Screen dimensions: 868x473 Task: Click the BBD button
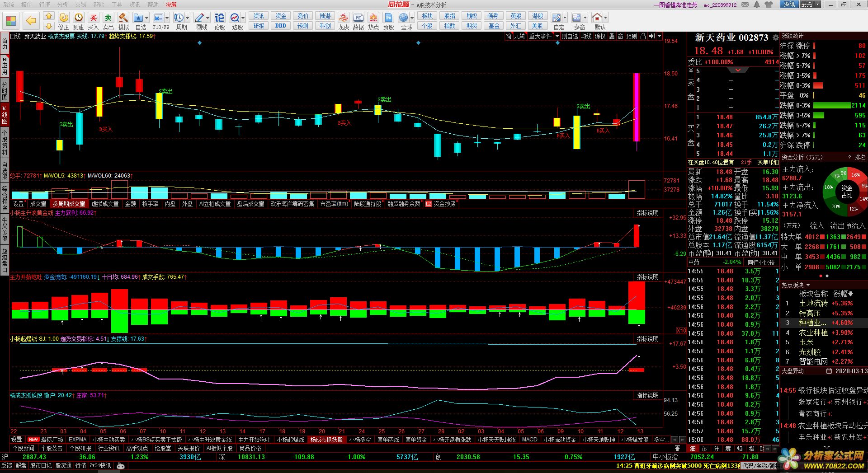click(x=281, y=26)
